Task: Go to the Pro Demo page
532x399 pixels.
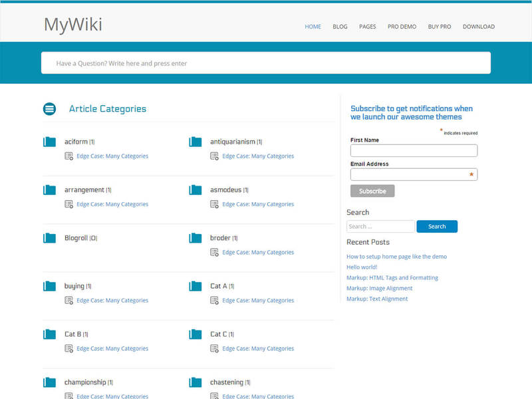Action: tap(402, 27)
